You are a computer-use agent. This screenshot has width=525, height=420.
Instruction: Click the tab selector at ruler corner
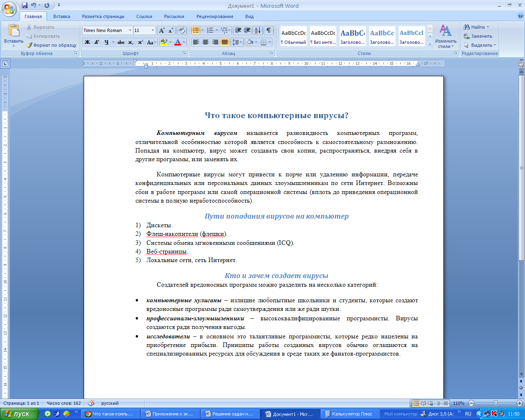5,64
